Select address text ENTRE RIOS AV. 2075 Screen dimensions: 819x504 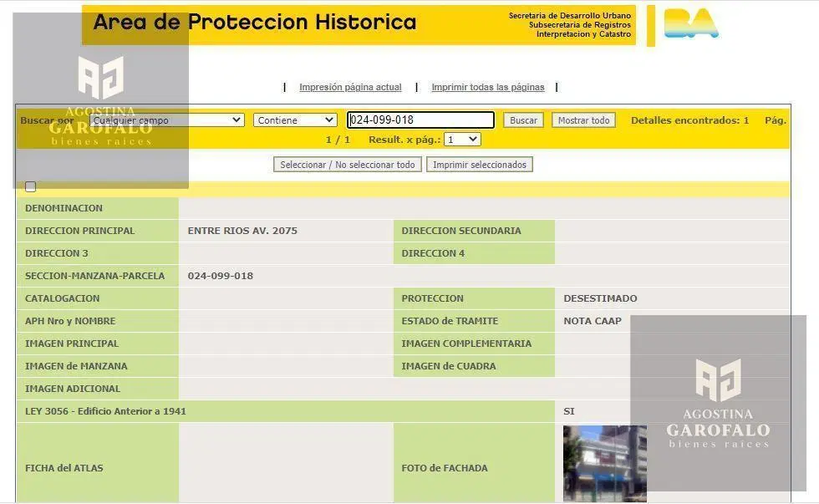pyautogui.click(x=242, y=231)
